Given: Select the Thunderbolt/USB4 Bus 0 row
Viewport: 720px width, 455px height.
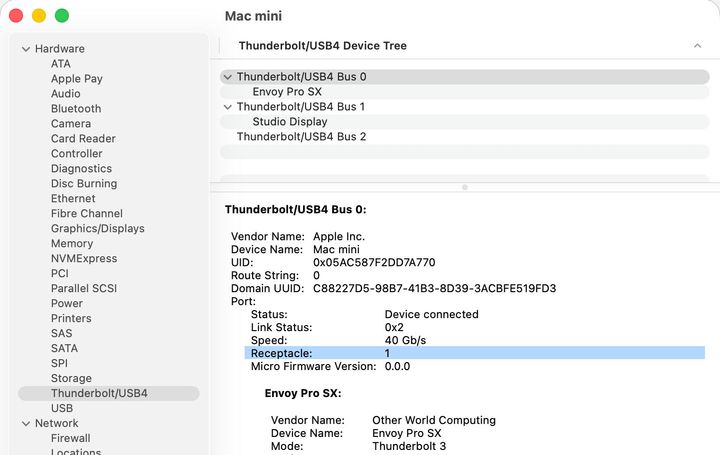Looking at the screenshot, I should click(465, 77).
